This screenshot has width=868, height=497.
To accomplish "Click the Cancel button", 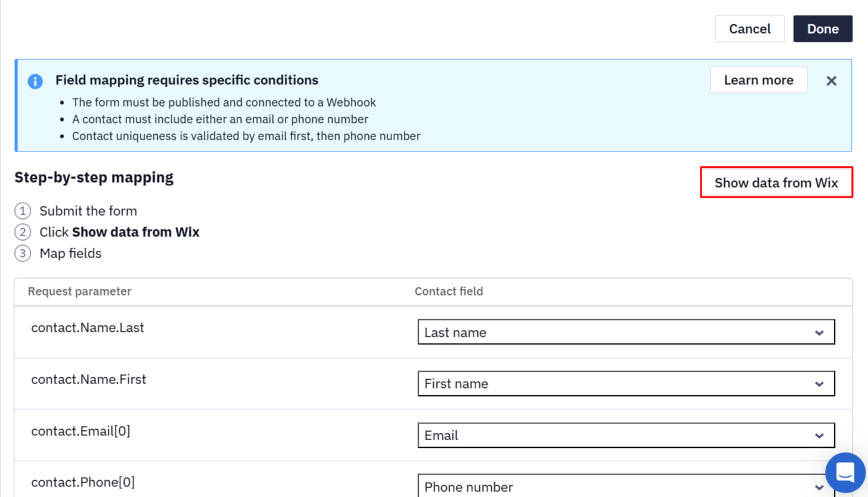I will 750,29.
